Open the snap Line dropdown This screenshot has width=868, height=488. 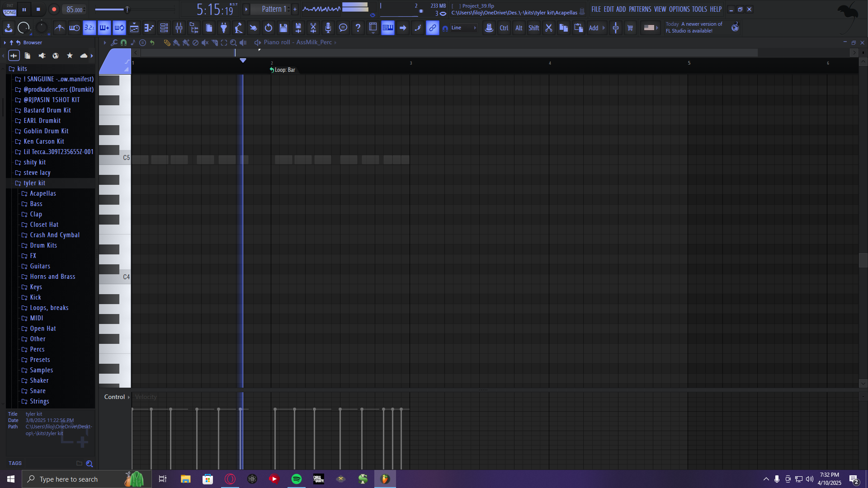click(x=464, y=28)
